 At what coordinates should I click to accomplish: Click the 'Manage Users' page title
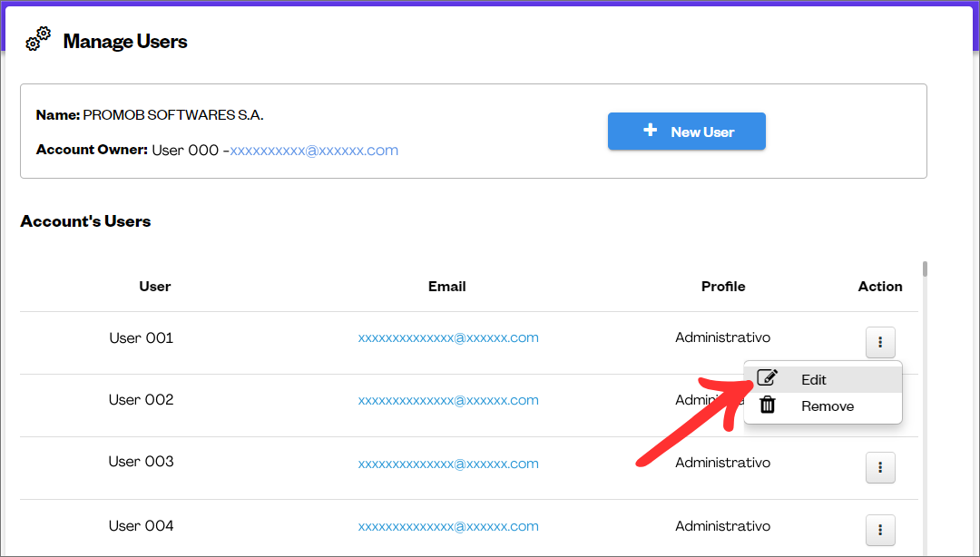pyautogui.click(x=125, y=41)
